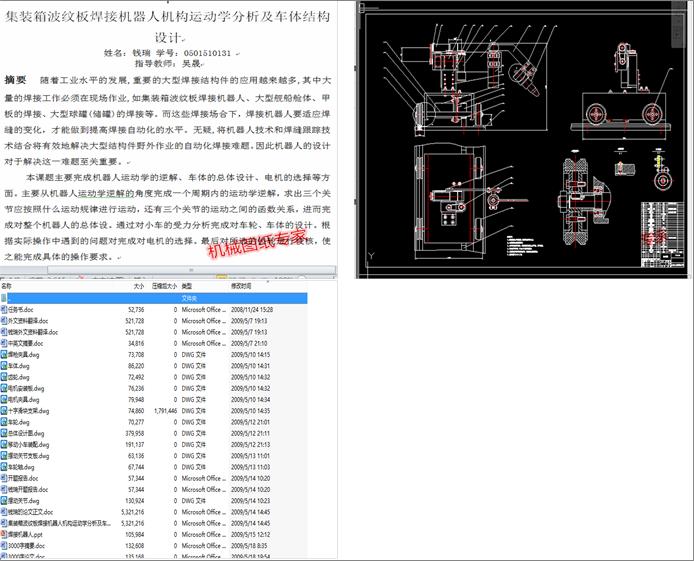The height and width of the screenshot is (561, 694).
Task: Click the size value 34,816
Action: (x=136, y=343)
